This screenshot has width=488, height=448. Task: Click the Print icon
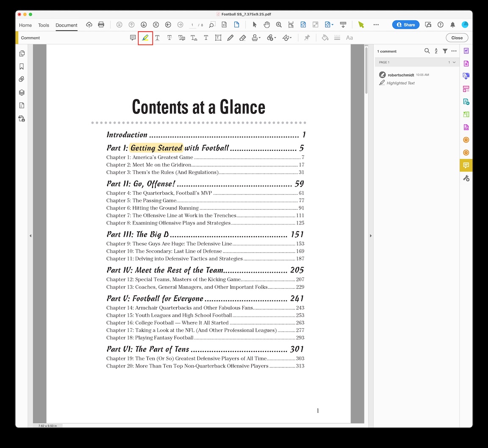101,25
